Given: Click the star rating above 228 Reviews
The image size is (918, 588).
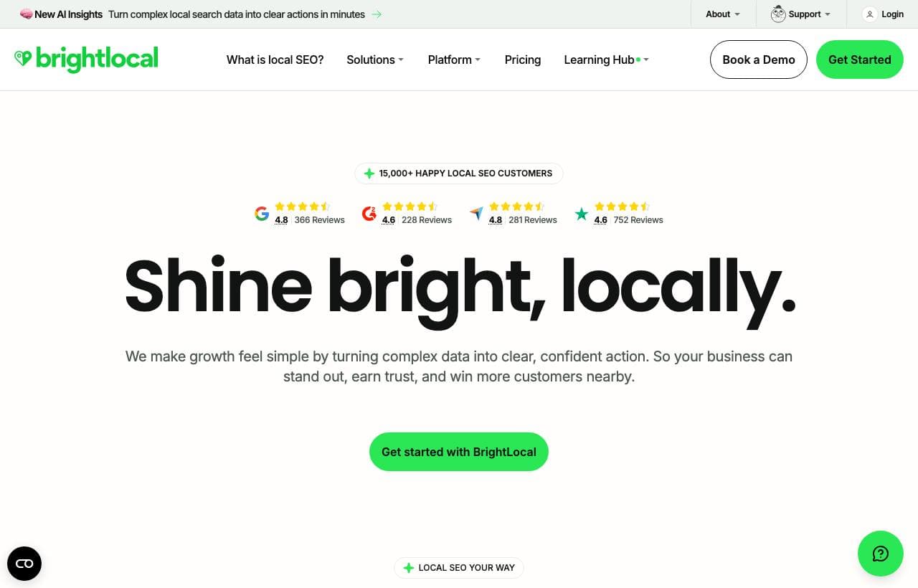Looking at the screenshot, I should 410,207.
